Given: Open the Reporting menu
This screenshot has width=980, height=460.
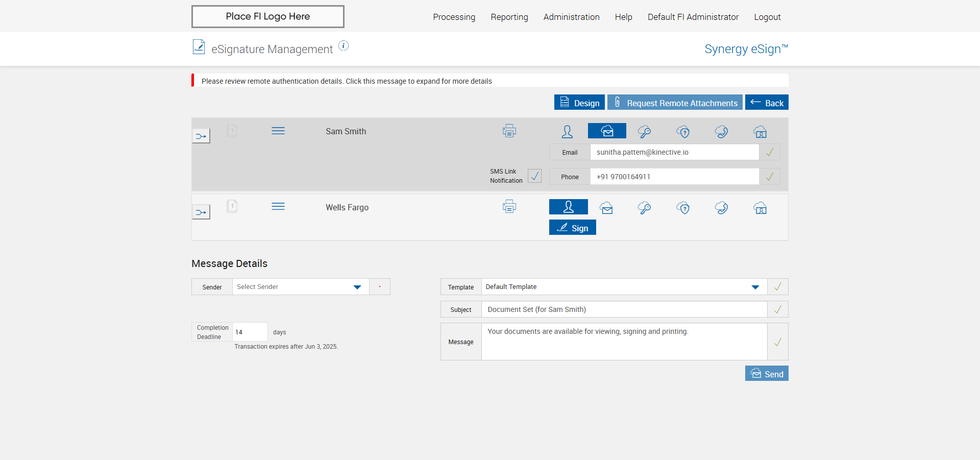Looking at the screenshot, I should click(509, 17).
